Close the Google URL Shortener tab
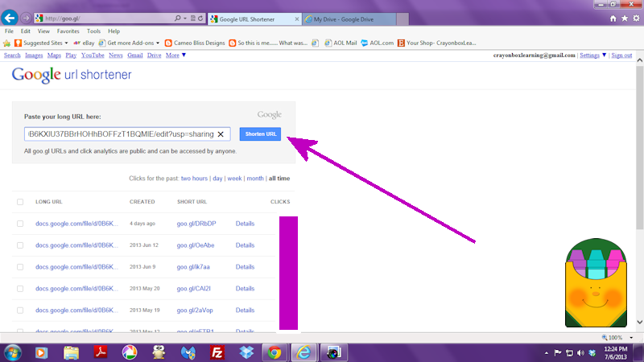 tap(297, 19)
